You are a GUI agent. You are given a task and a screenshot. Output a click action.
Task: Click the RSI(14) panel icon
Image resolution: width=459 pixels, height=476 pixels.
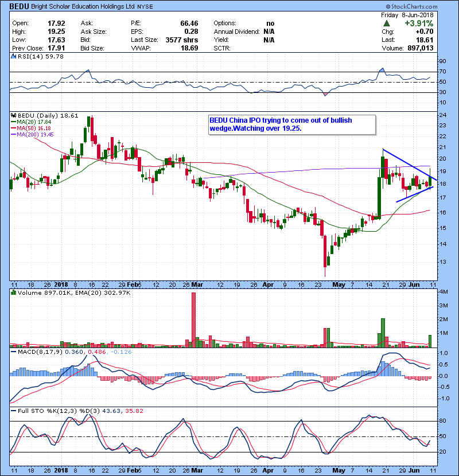[13, 56]
